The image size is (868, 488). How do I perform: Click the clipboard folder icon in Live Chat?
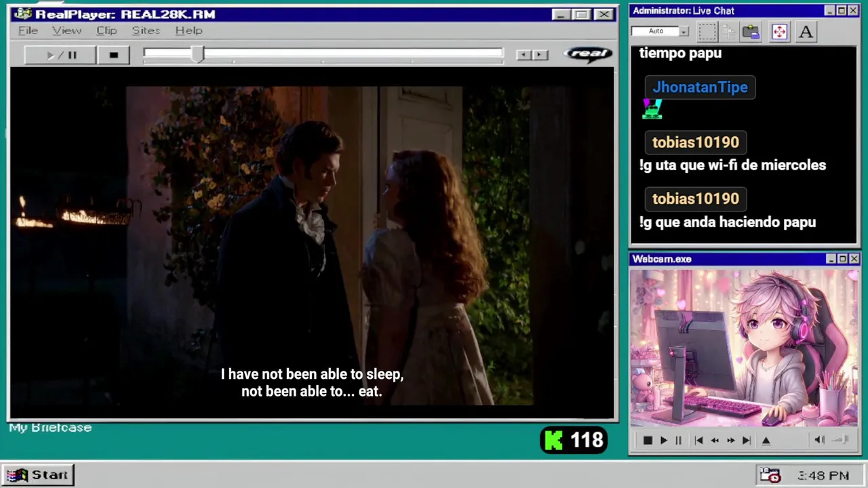tap(751, 31)
